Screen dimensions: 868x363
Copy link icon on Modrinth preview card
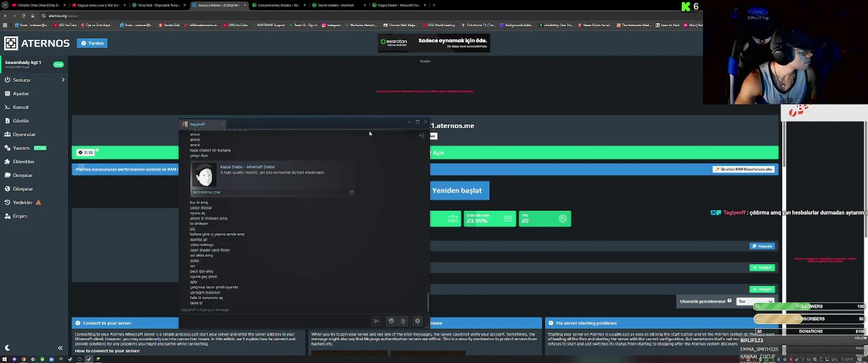click(x=351, y=192)
